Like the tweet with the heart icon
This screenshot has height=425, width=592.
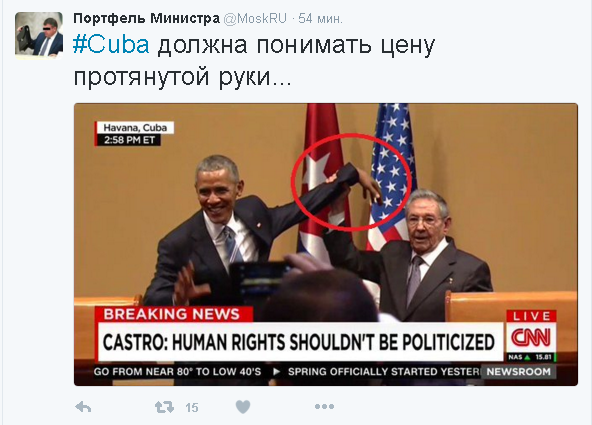pyautogui.click(x=243, y=407)
